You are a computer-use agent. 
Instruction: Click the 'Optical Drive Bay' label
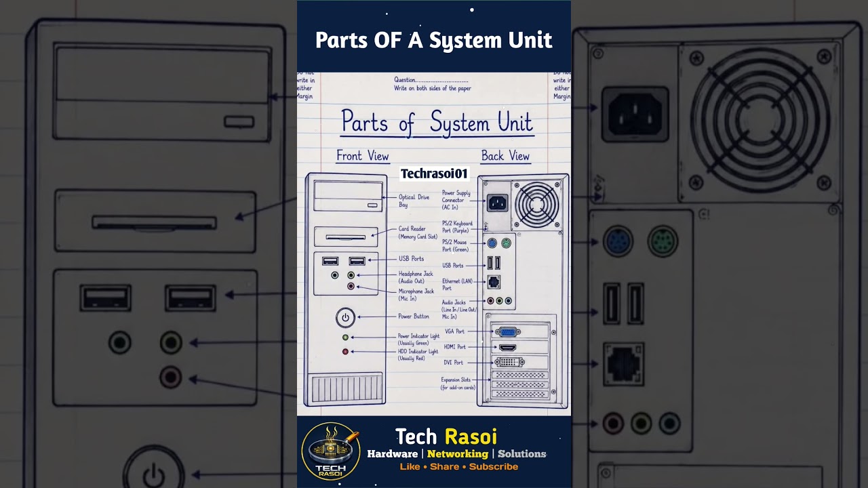coord(414,201)
